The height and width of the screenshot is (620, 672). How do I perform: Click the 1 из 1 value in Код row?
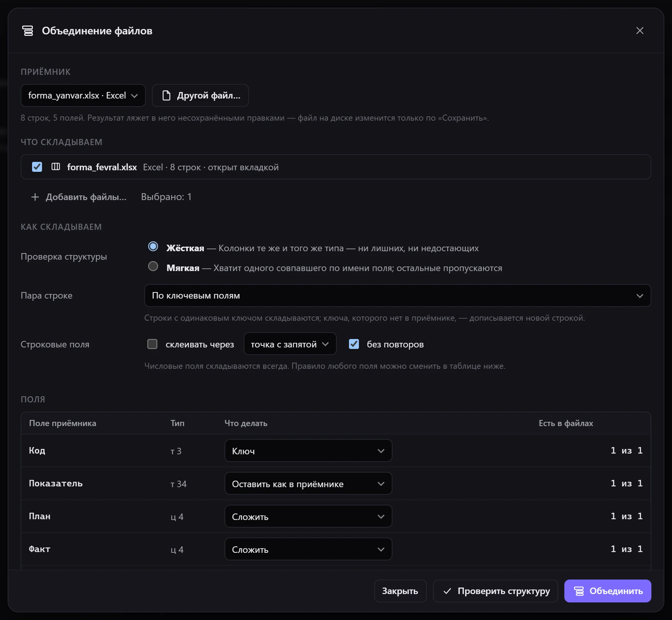627,450
